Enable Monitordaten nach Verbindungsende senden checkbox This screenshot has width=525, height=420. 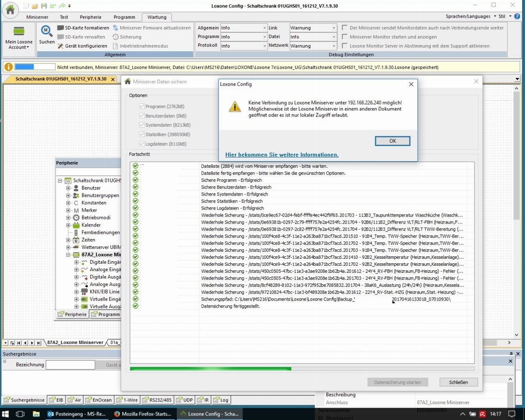(345, 28)
